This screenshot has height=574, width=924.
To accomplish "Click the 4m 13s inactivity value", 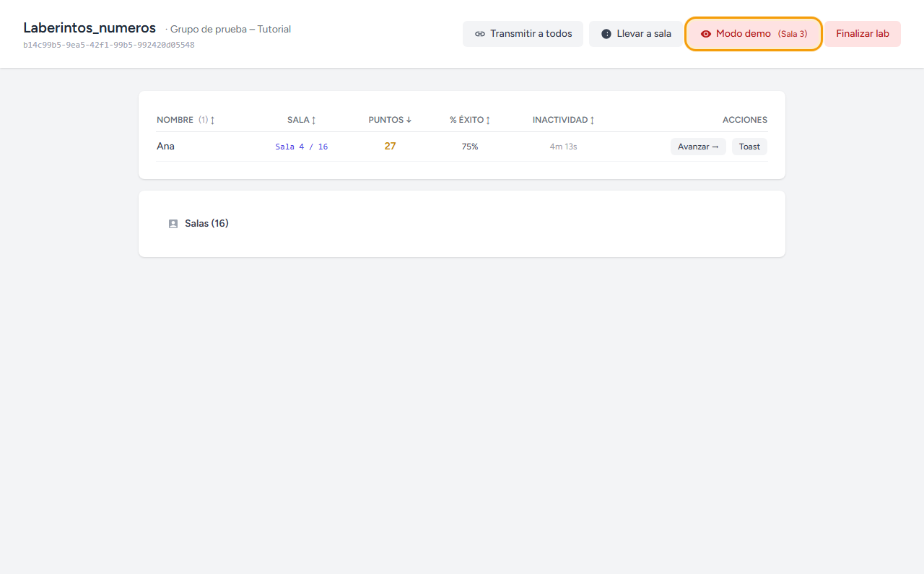I will click(x=563, y=147).
